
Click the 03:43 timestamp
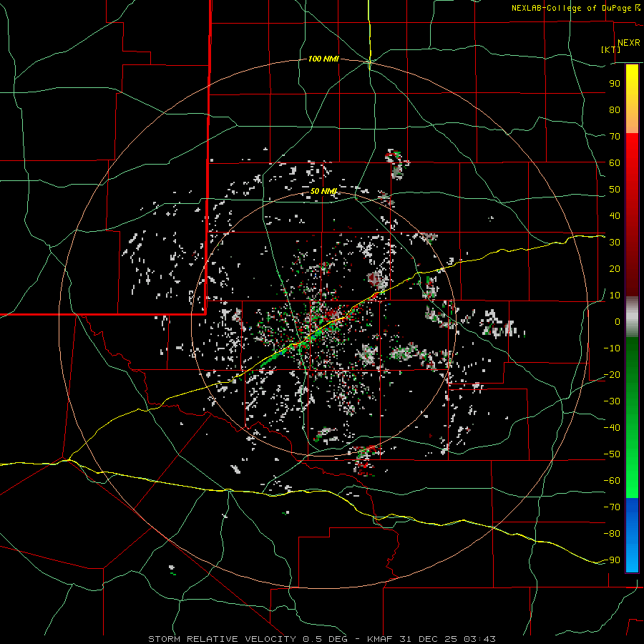pyautogui.click(x=479, y=639)
